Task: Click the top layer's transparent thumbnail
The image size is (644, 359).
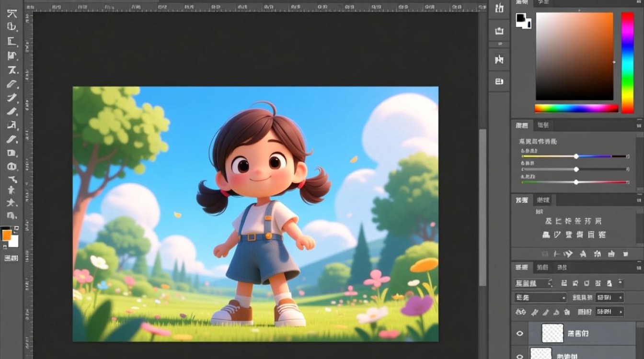Action: pos(552,333)
